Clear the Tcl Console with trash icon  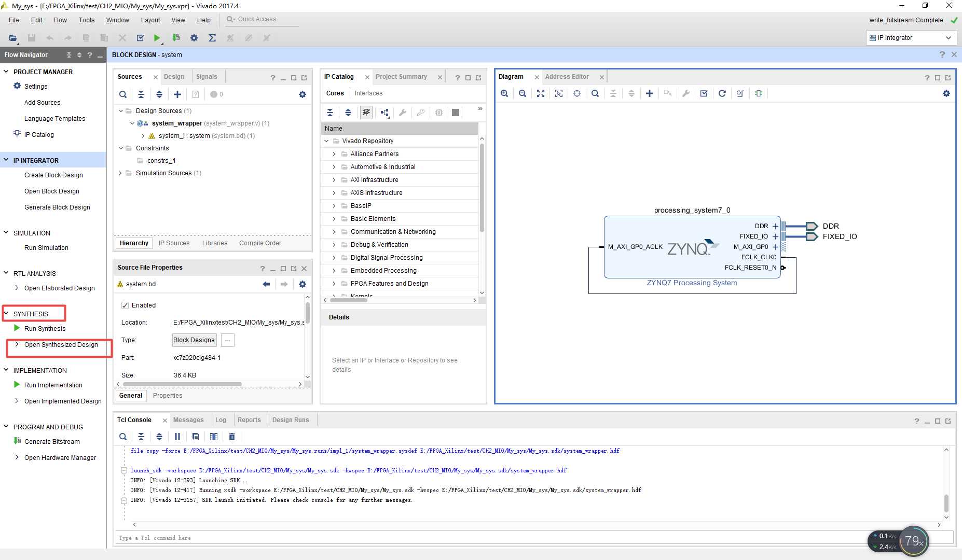tap(232, 437)
